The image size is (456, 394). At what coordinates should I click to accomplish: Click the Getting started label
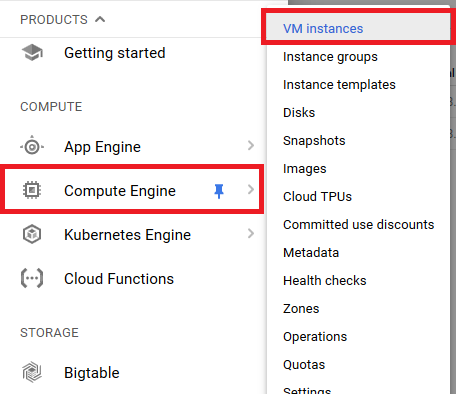(x=115, y=53)
